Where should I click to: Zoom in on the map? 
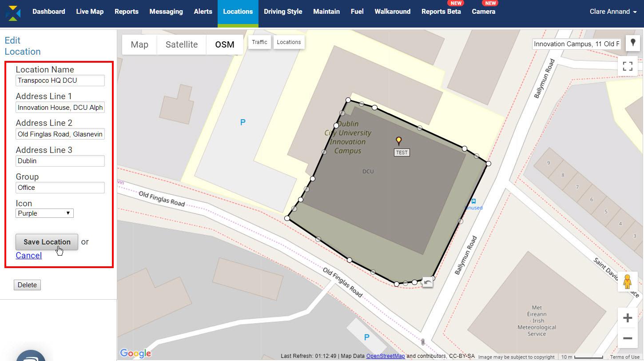coord(628,318)
